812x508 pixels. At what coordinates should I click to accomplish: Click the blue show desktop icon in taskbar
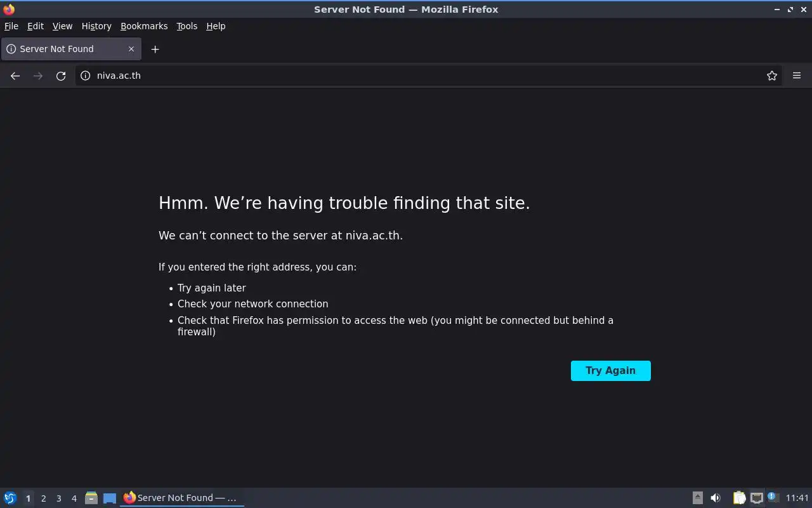[x=110, y=498]
